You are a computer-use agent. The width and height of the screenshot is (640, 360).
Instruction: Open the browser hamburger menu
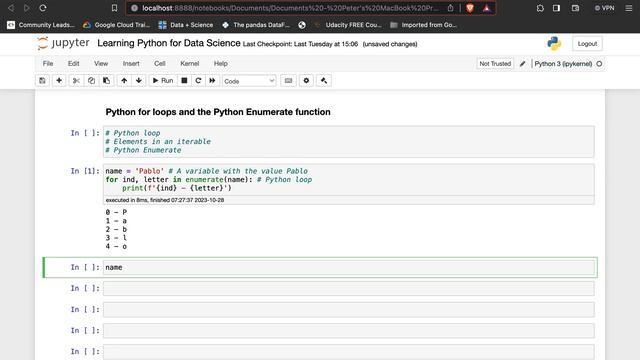(x=629, y=8)
